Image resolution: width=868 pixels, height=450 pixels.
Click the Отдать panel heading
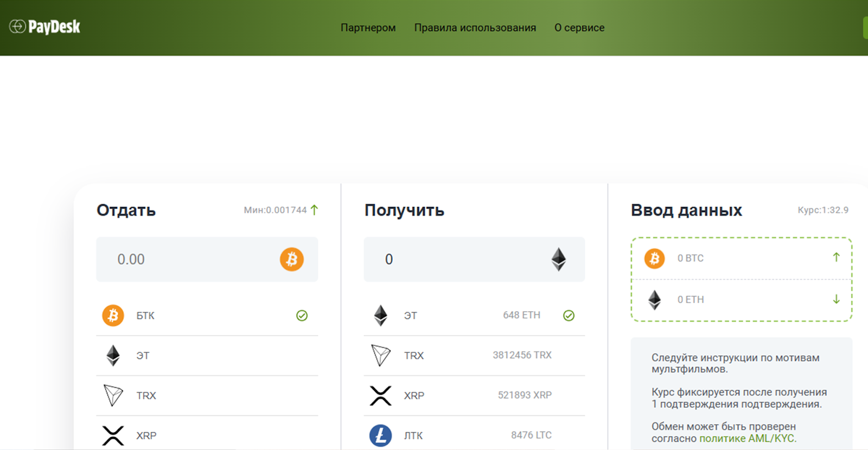(126, 210)
